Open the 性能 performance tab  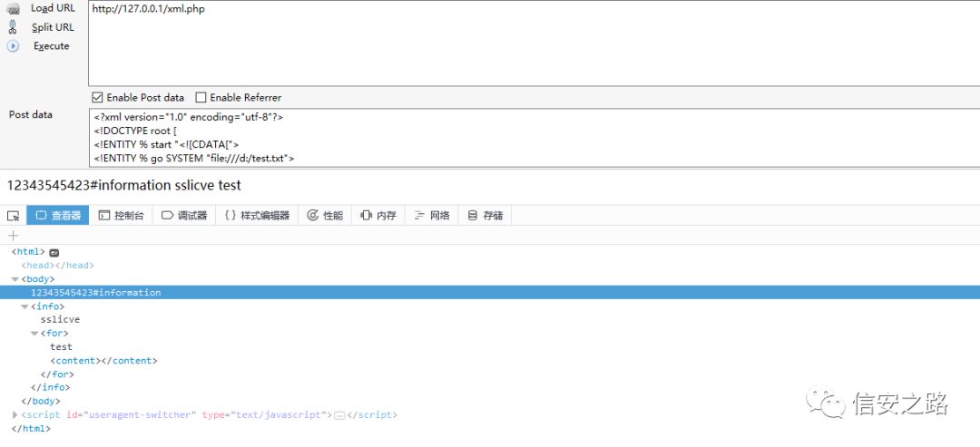pos(325,216)
